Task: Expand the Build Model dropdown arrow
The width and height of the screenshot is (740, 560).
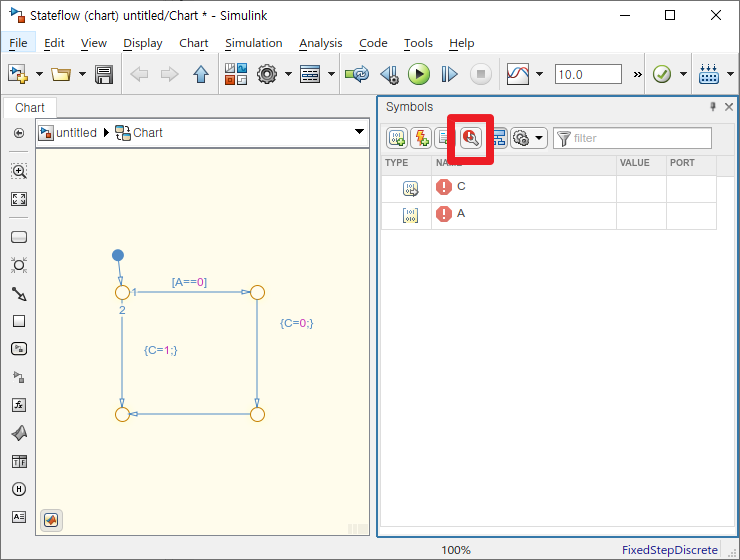Action: pyautogui.click(x=730, y=74)
